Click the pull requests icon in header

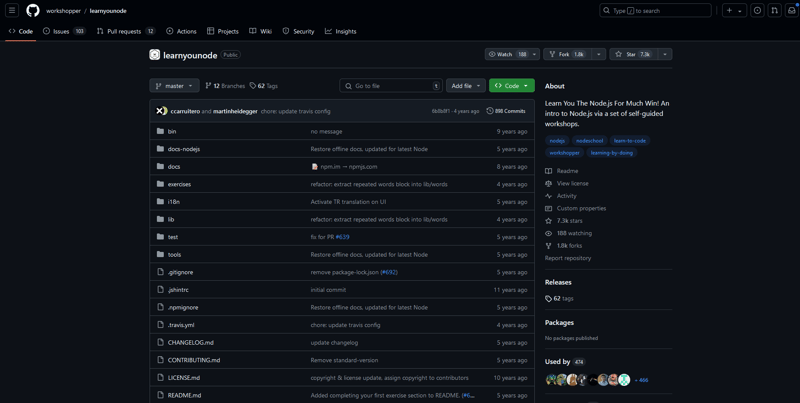click(x=774, y=11)
